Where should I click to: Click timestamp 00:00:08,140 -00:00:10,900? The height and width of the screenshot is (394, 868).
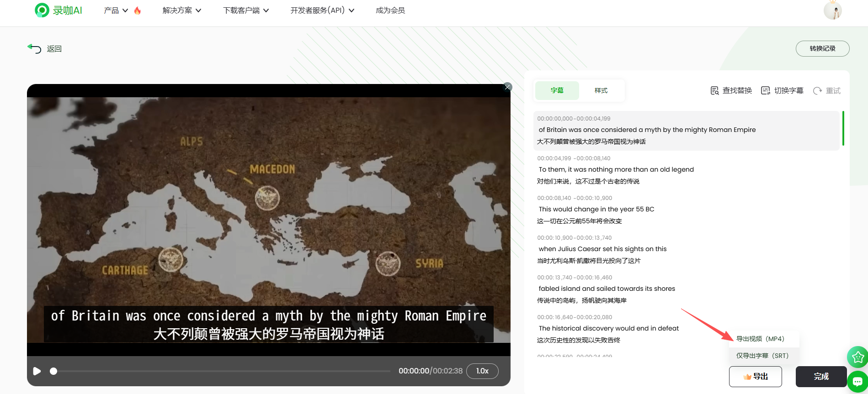[575, 198]
